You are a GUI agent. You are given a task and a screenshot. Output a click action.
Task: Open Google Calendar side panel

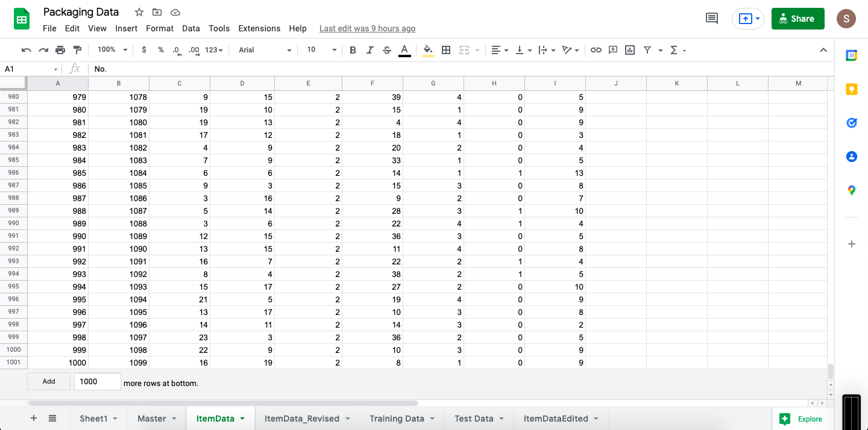pyautogui.click(x=852, y=55)
